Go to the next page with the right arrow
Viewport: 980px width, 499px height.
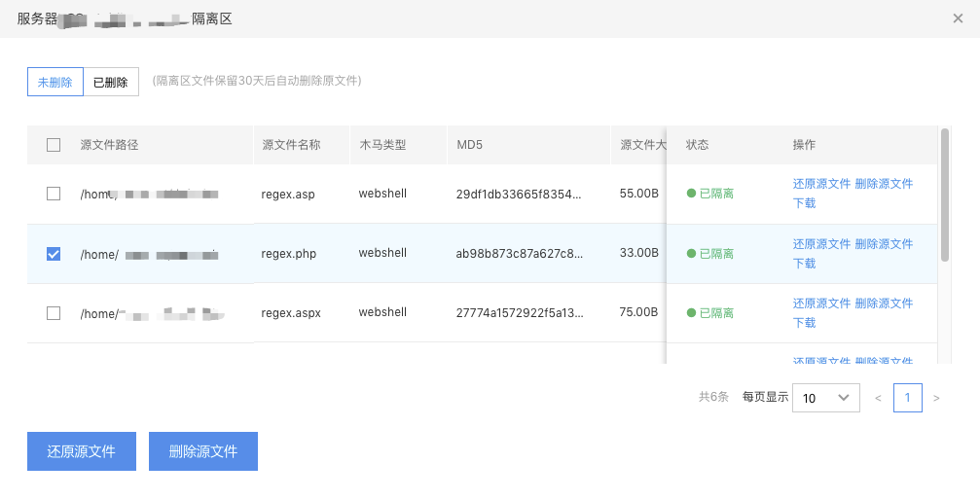(936, 398)
